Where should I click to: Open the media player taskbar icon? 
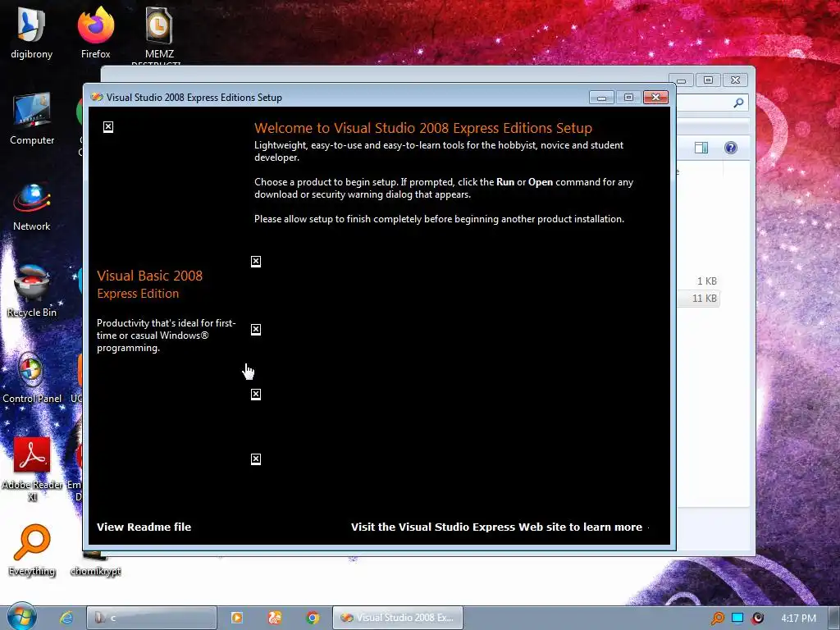click(x=237, y=618)
